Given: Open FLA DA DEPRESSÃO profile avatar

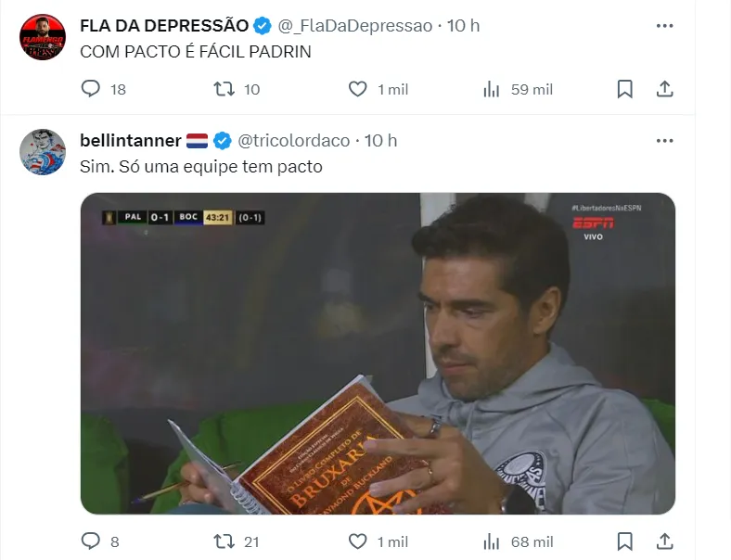Looking at the screenshot, I should pos(43,37).
